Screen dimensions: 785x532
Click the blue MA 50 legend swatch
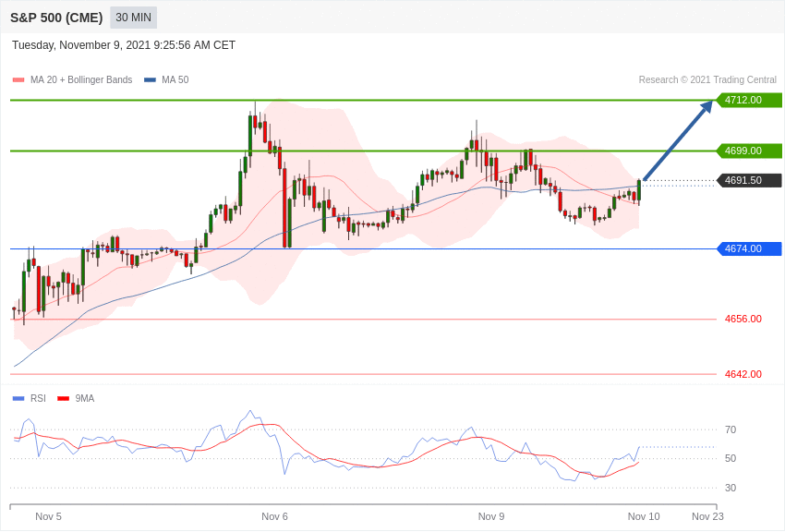click(x=150, y=80)
